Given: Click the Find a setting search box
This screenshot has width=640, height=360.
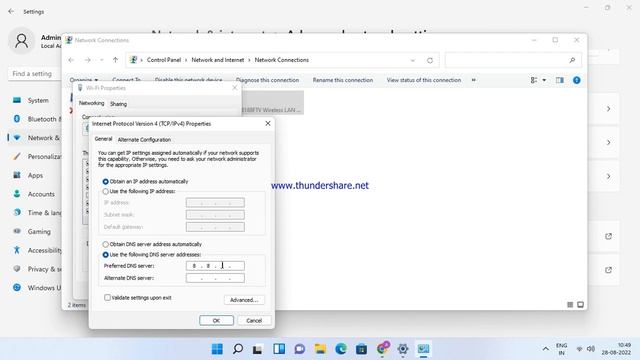Looking at the screenshot, I should click(x=35, y=74).
